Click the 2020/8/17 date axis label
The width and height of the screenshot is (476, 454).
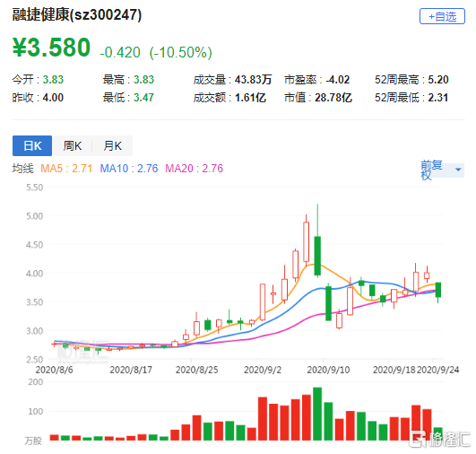click(131, 370)
